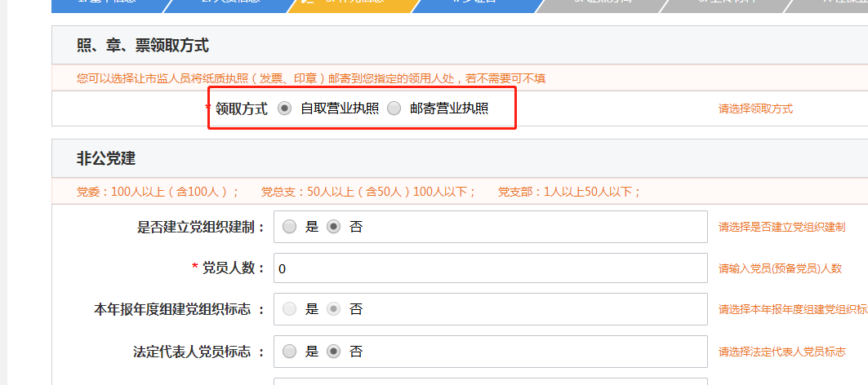Switch to the step 4 blue progress tab
The width and height of the screenshot is (868, 385).
point(475,5)
